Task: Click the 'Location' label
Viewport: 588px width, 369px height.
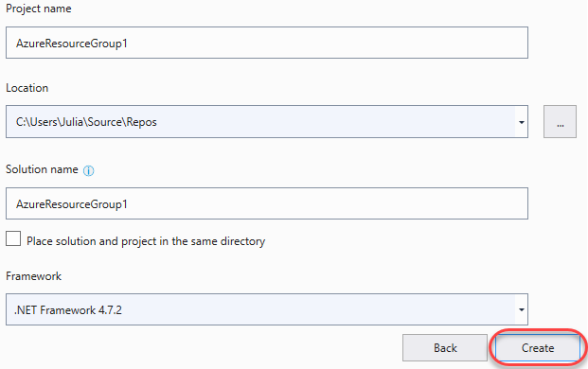Action: [x=27, y=88]
